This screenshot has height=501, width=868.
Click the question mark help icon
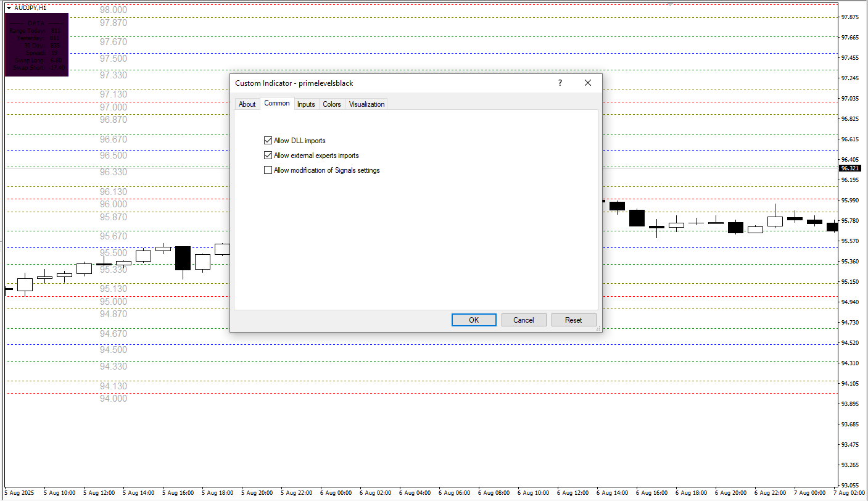pos(560,83)
